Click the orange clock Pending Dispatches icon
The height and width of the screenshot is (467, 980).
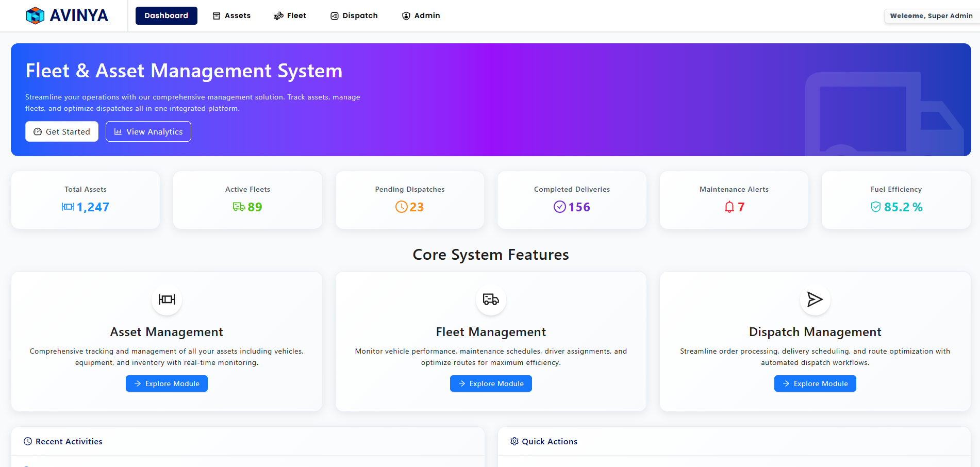click(x=401, y=207)
